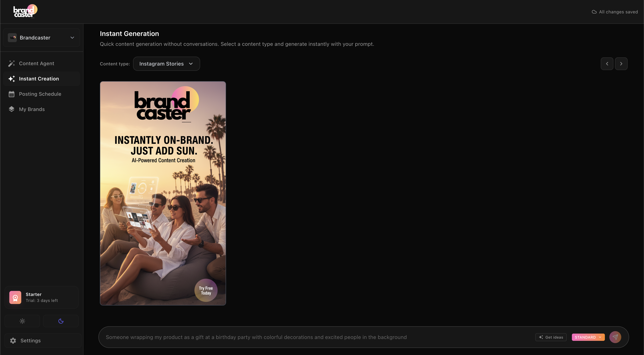This screenshot has height=355, width=644.
Task: Click the Instant Creation sparkle icon
Action: pos(12,79)
